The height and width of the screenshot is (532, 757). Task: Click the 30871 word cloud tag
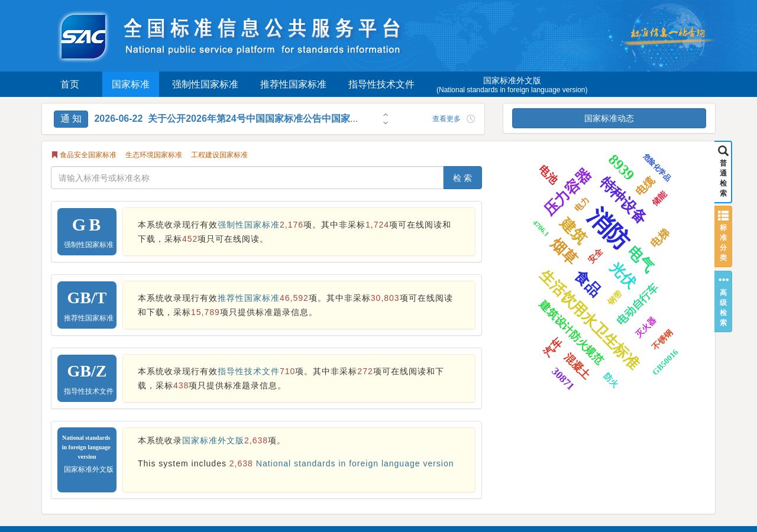click(563, 379)
